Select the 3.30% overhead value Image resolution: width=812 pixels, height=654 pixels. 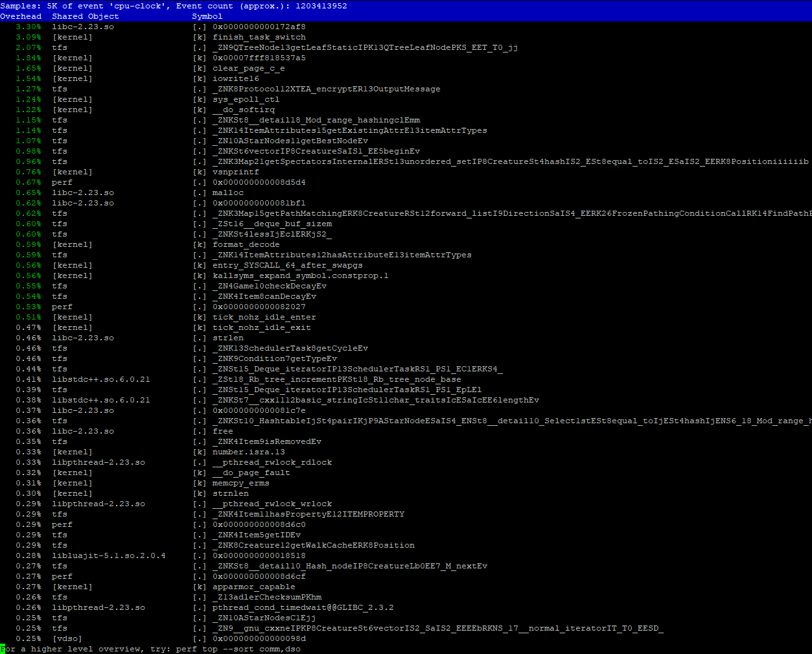[29, 27]
